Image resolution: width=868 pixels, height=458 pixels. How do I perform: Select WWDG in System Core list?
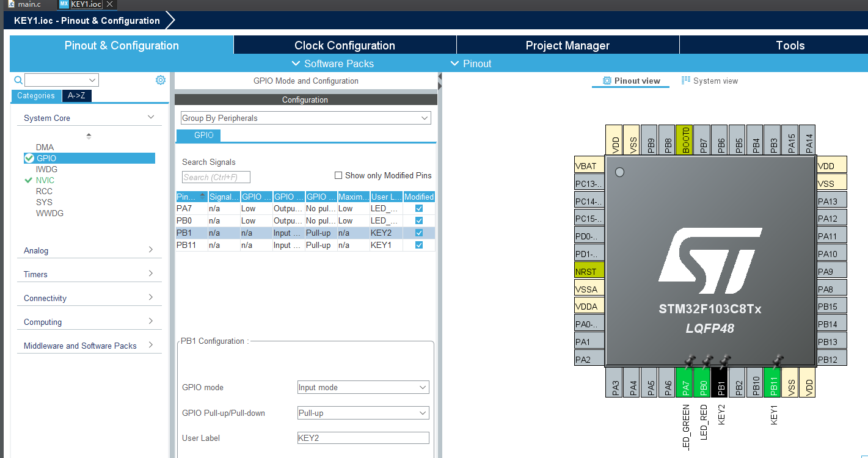(x=49, y=213)
